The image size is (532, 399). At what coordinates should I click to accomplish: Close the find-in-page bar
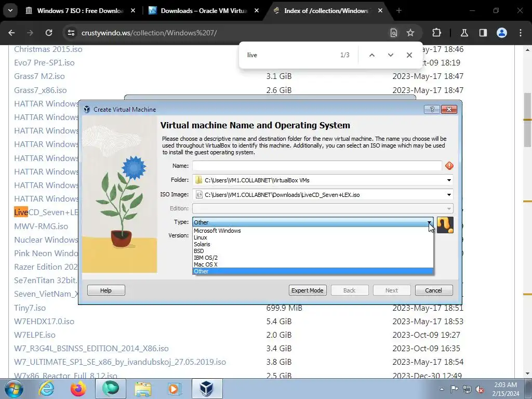coord(409,55)
